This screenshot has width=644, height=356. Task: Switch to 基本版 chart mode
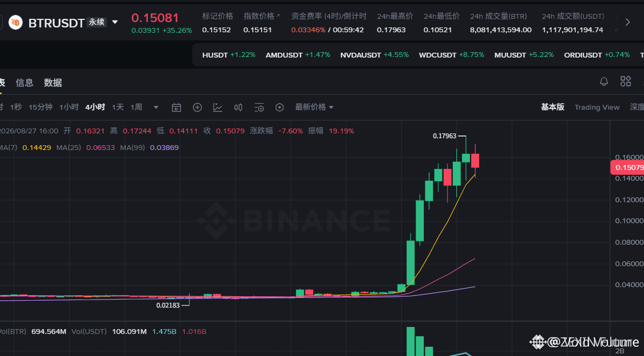pyautogui.click(x=552, y=108)
